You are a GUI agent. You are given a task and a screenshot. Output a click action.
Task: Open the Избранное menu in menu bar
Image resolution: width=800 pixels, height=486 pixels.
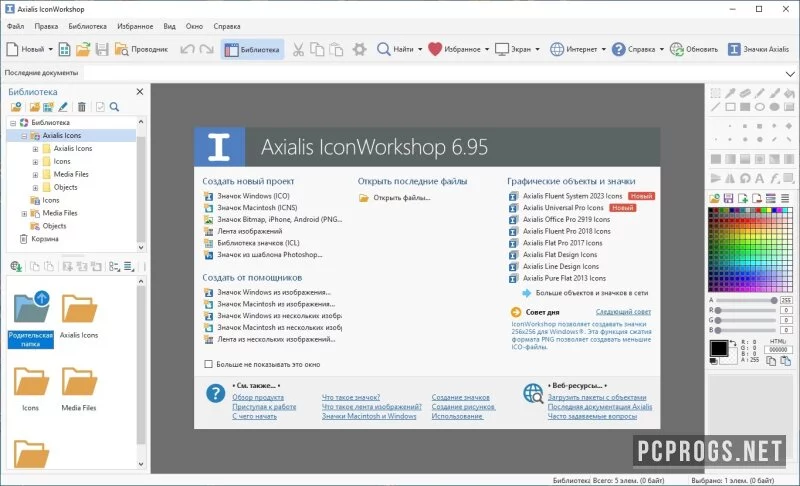(x=135, y=26)
